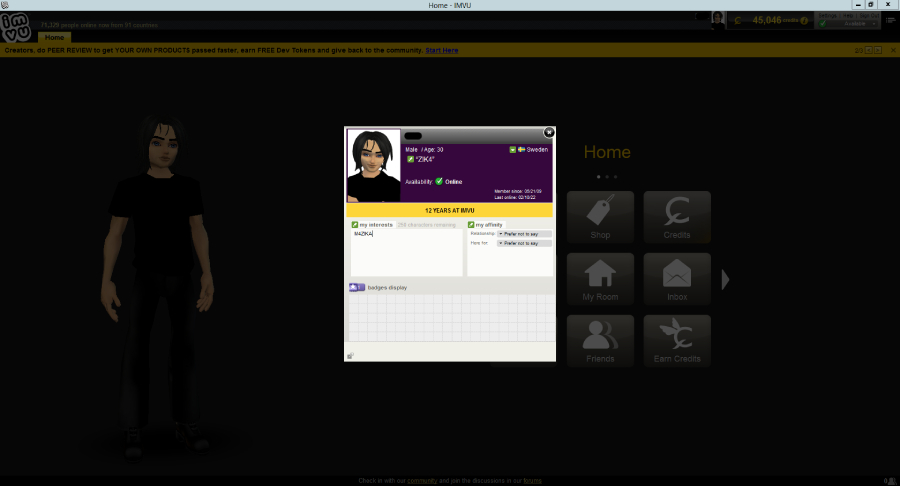This screenshot has width=900, height=486.
Task: Click the redacted username in card header
Action: point(413,136)
